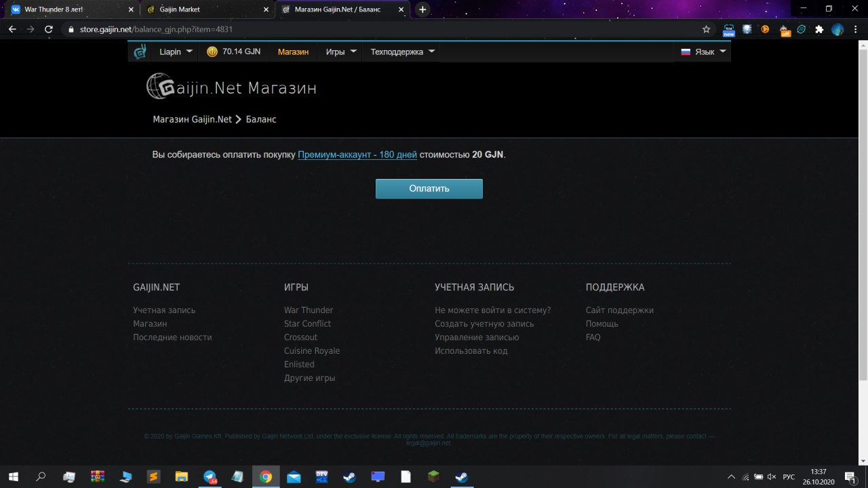Open War Thunder footer link
Viewport: 868px width, 488px height.
point(309,310)
